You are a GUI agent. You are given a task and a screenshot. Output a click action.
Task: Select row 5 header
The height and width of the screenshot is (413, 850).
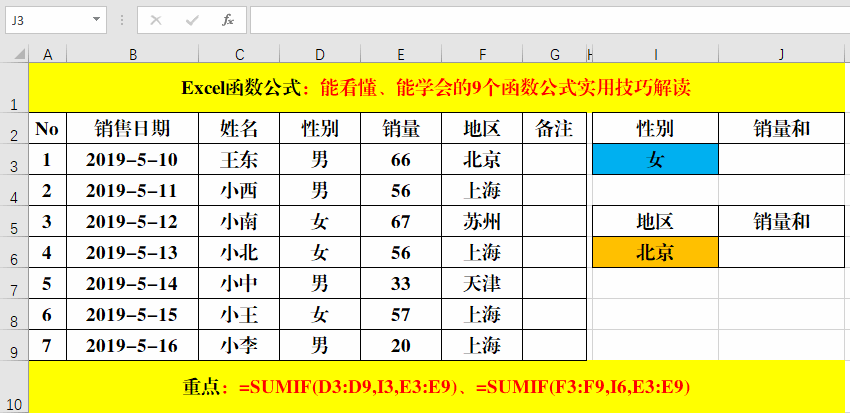[x=14, y=221]
